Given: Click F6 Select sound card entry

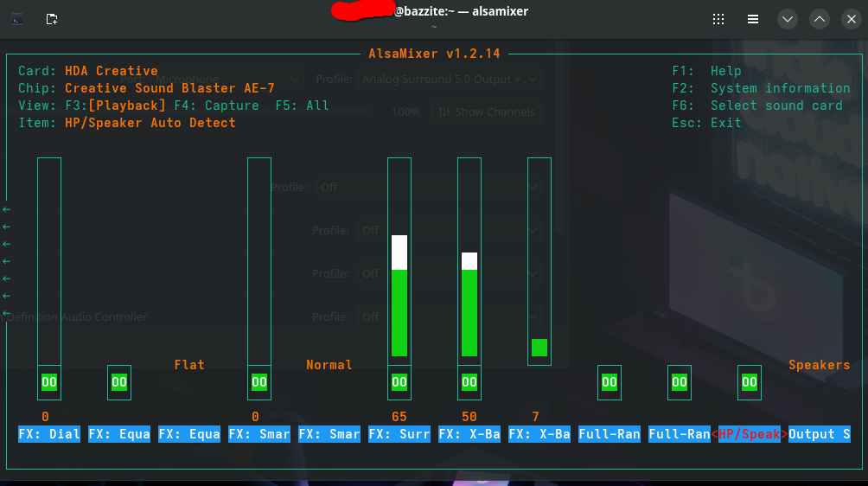Looking at the screenshot, I should tap(757, 106).
